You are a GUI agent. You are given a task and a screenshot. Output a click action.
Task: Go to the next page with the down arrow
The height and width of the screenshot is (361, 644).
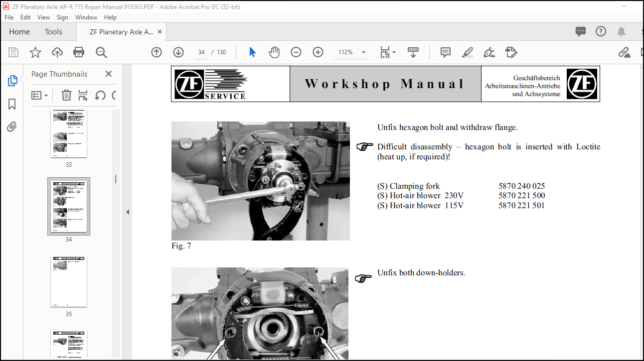pos(178,52)
